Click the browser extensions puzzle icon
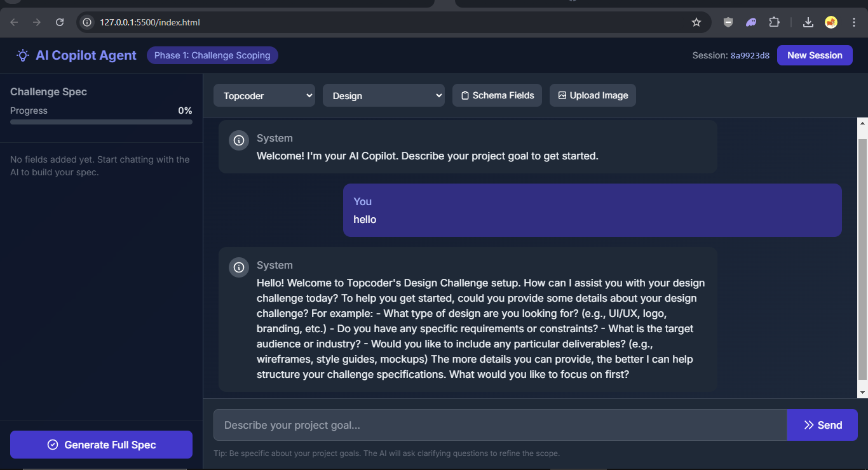The width and height of the screenshot is (868, 470). coord(775,22)
